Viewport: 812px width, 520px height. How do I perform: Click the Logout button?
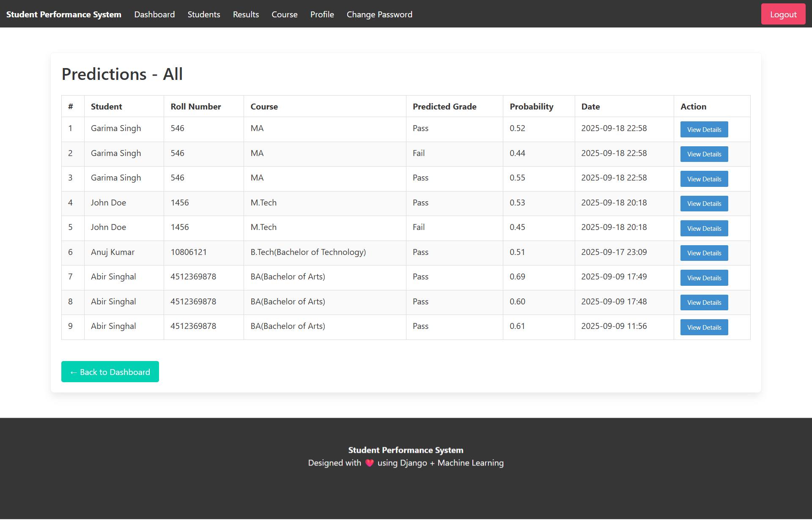click(x=783, y=14)
